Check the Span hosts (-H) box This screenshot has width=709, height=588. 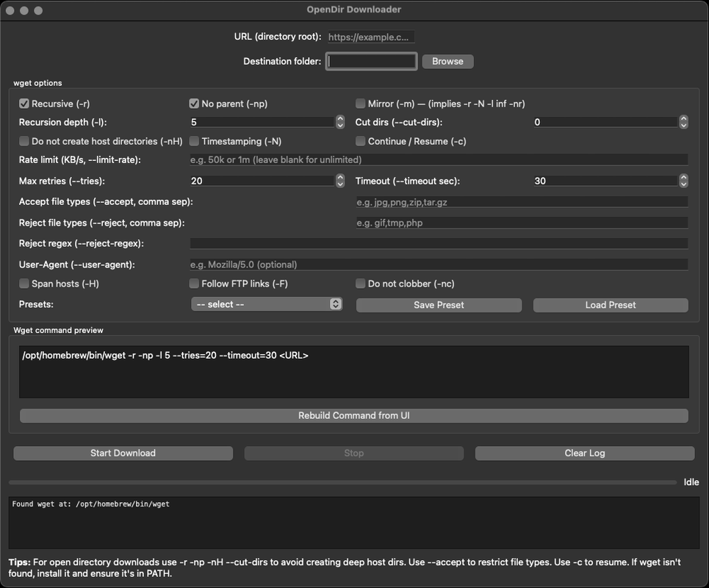[x=24, y=284]
